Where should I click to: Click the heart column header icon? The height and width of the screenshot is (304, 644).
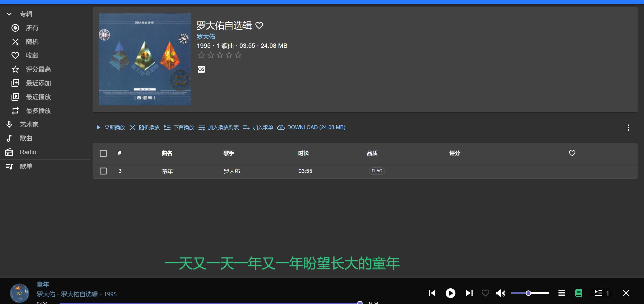point(572,153)
